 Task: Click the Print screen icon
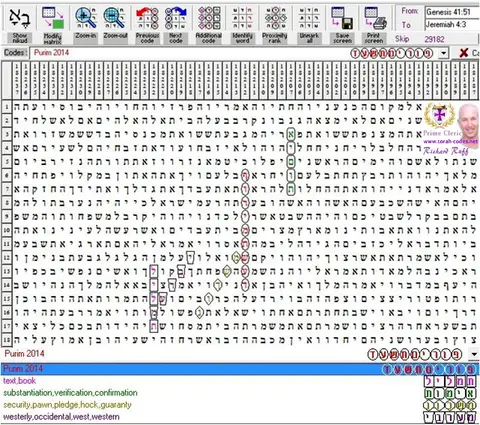click(375, 18)
